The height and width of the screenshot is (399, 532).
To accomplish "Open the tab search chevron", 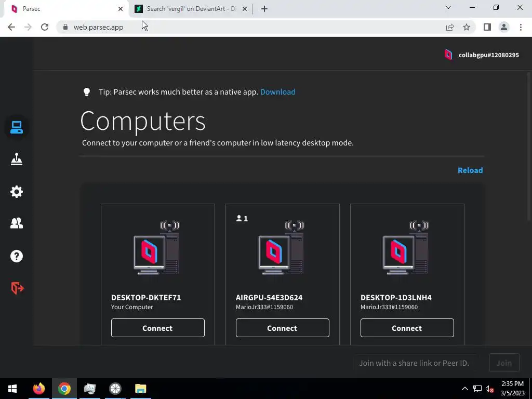I will (x=448, y=7).
